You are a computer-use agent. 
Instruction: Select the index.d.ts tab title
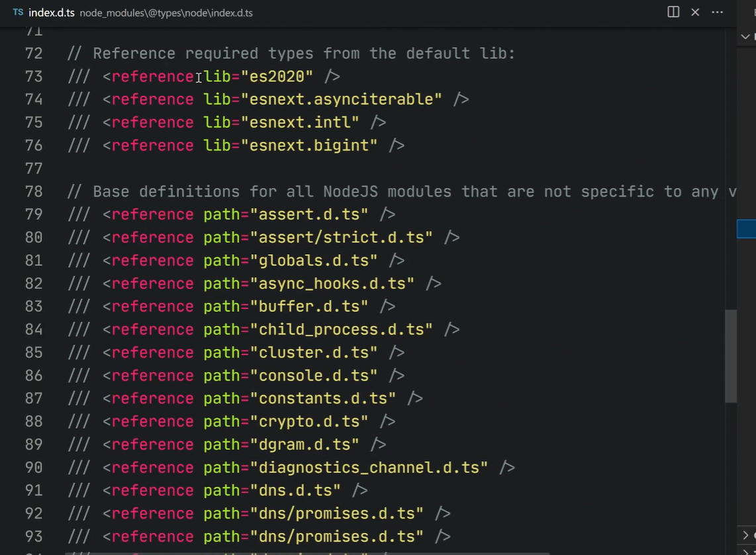pos(51,13)
